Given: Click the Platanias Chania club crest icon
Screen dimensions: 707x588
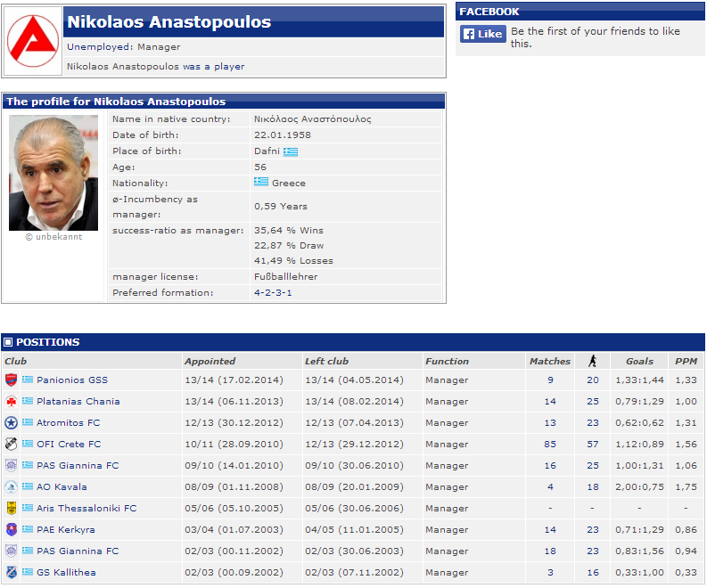Looking at the screenshot, I should click(12, 401).
